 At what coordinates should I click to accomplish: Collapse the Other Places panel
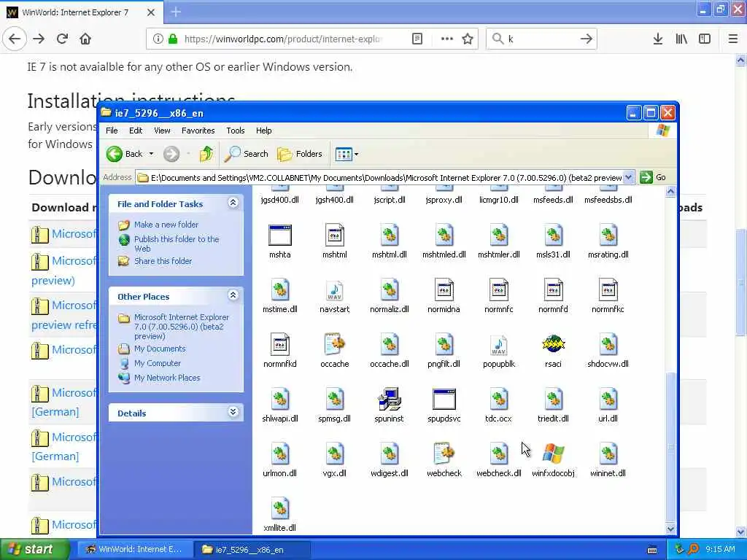233,295
